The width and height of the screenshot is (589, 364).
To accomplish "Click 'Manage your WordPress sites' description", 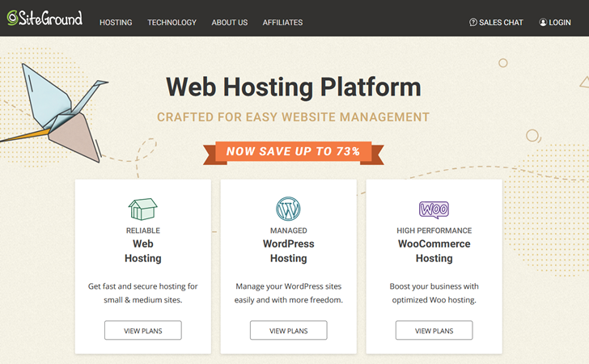I will click(x=289, y=293).
